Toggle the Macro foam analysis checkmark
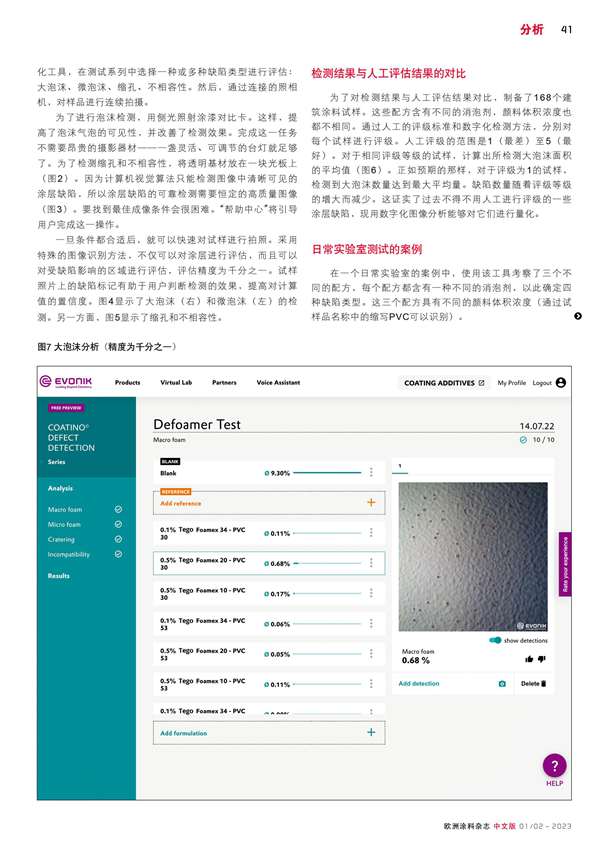The image size is (600, 849). [118, 510]
